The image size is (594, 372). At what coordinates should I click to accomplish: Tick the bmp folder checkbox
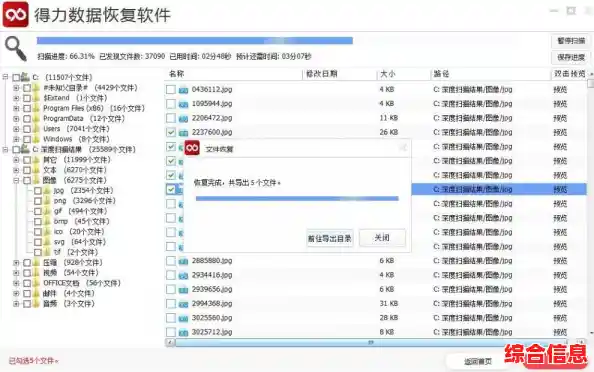tap(38, 222)
